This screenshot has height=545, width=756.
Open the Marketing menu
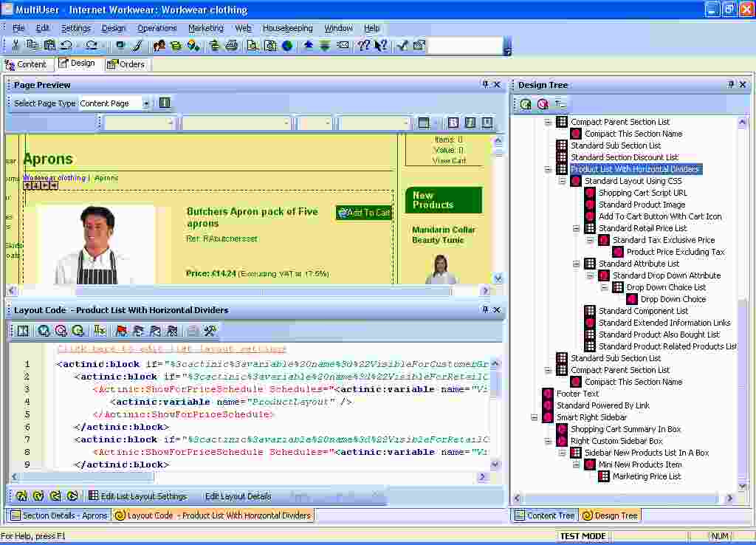[205, 28]
